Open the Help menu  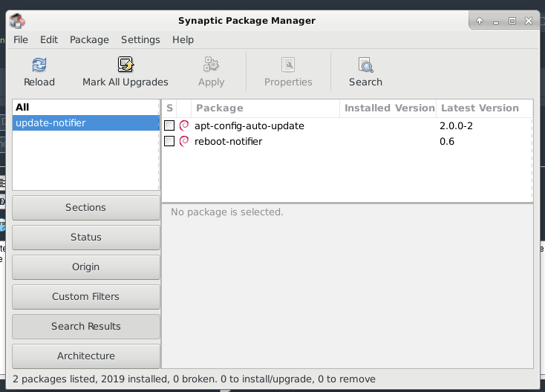click(183, 39)
